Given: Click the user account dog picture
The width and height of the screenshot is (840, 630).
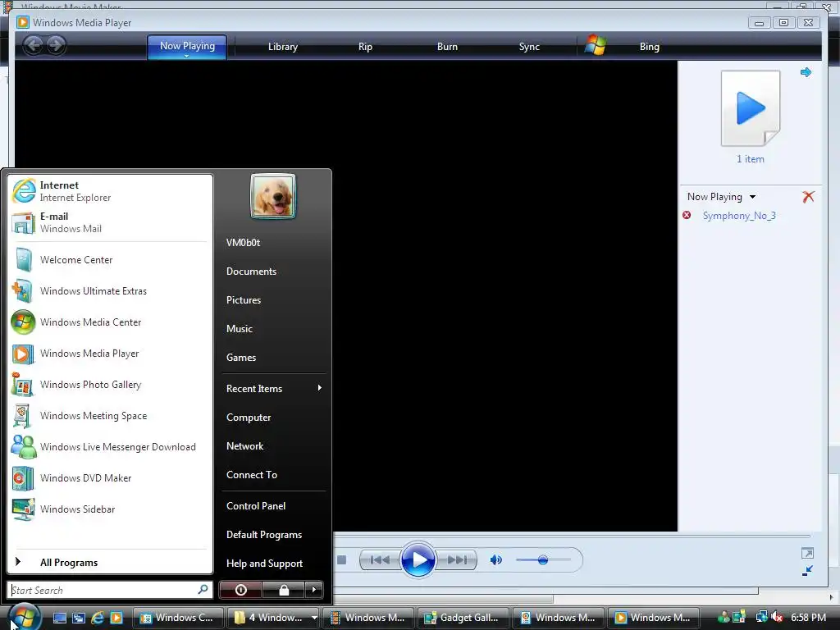Looking at the screenshot, I should coord(272,196).
